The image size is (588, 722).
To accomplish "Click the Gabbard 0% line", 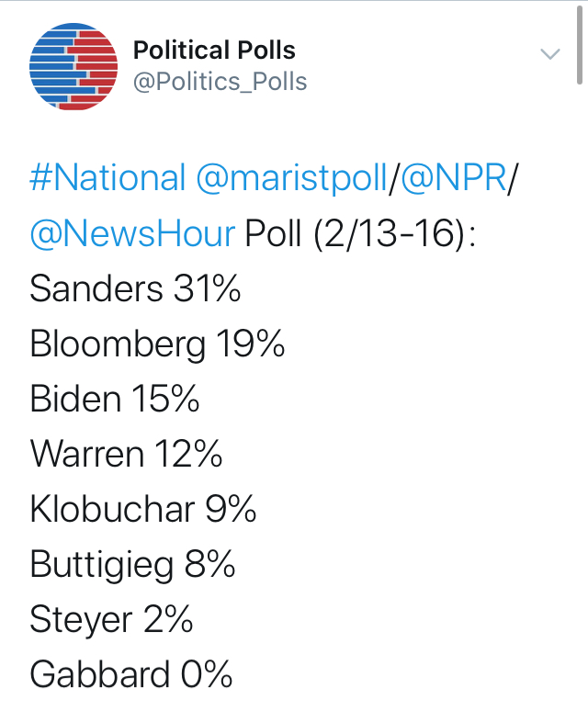I will (x=130, y=675).
